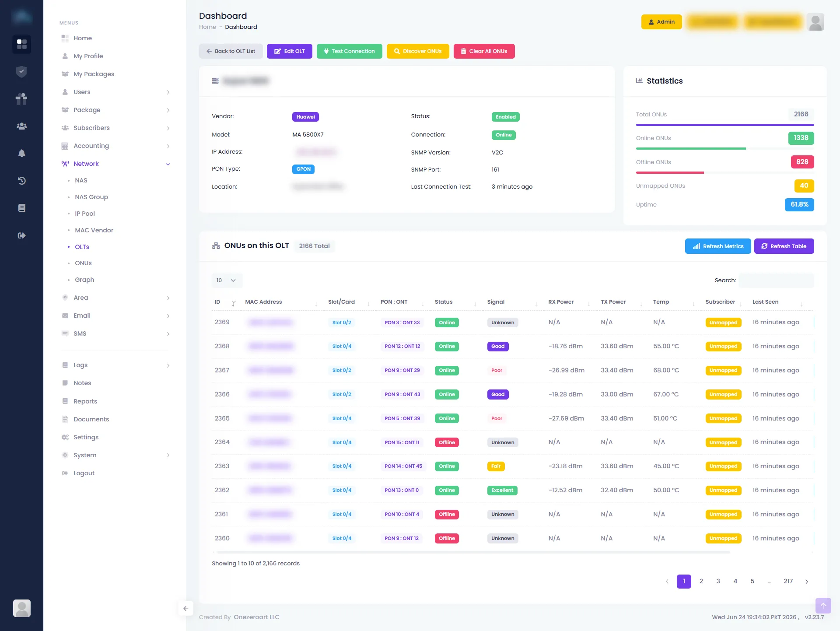Click the ONUs network tree icon
The width and height of the screenshot is (840, 631).
[216, 246]
